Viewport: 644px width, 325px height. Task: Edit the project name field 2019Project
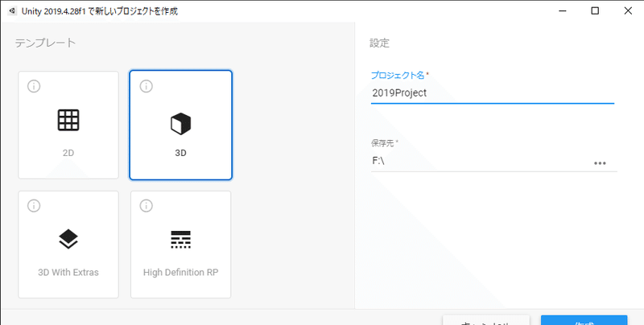pyautogui.click(x=493, y=93)
